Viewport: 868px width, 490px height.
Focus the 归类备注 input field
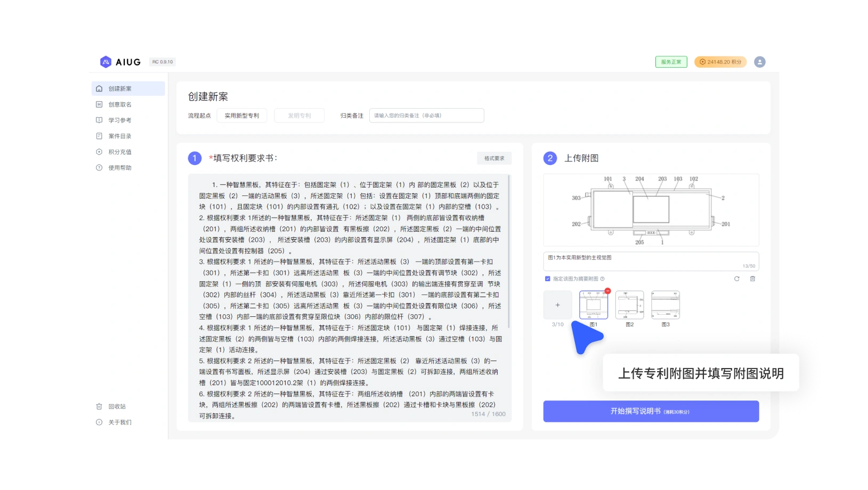pos(426,116)
